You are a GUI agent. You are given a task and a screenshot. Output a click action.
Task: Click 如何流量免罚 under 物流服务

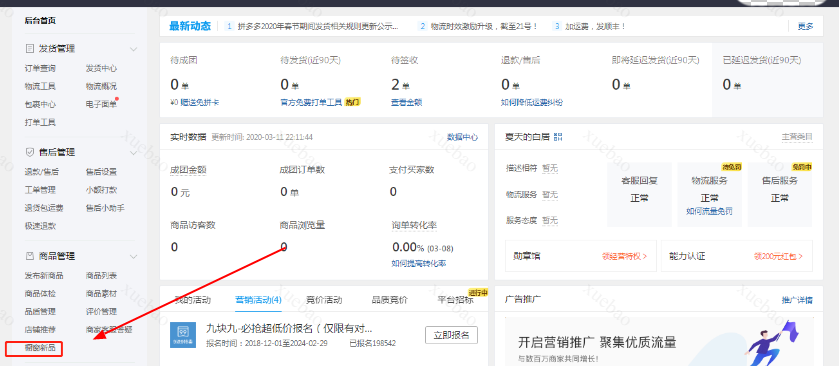click(710, 211)
